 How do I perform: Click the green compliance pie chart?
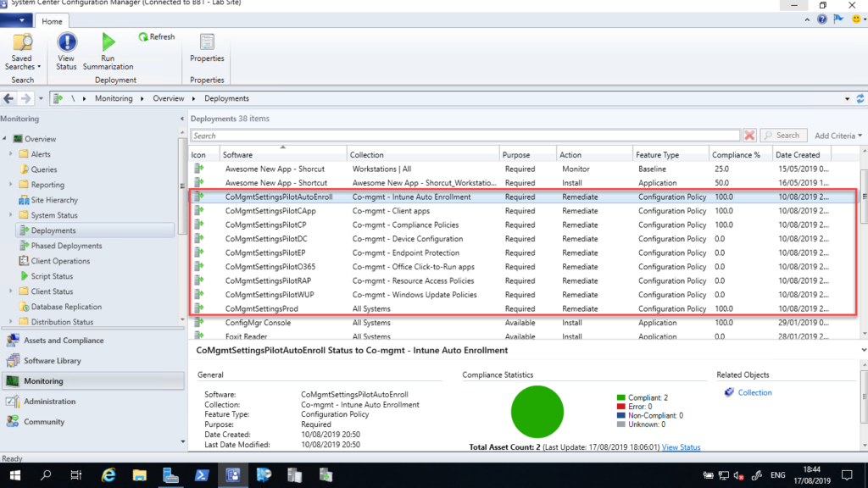(537, 412)
